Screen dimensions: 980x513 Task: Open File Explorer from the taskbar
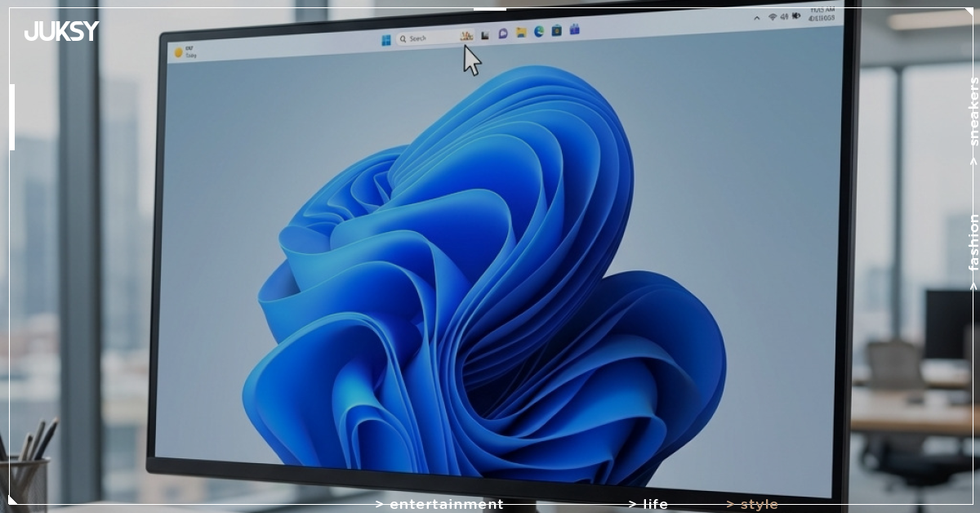point(521,33)
